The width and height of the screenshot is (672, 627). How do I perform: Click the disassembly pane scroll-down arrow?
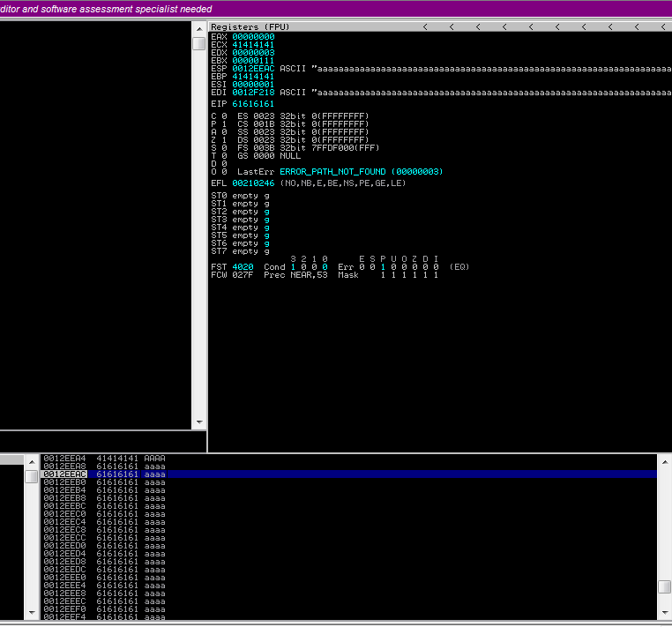(x=199, y=422)
